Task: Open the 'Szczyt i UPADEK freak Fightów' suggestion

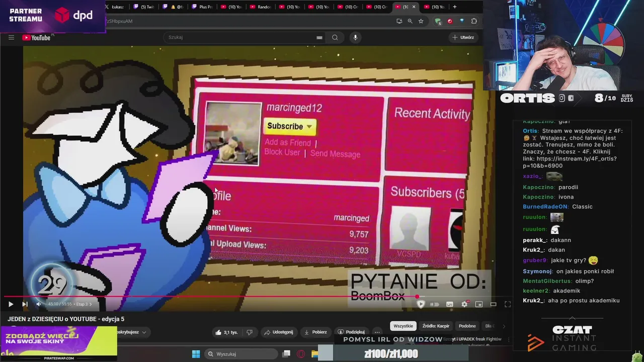Action: click(472, 339)
